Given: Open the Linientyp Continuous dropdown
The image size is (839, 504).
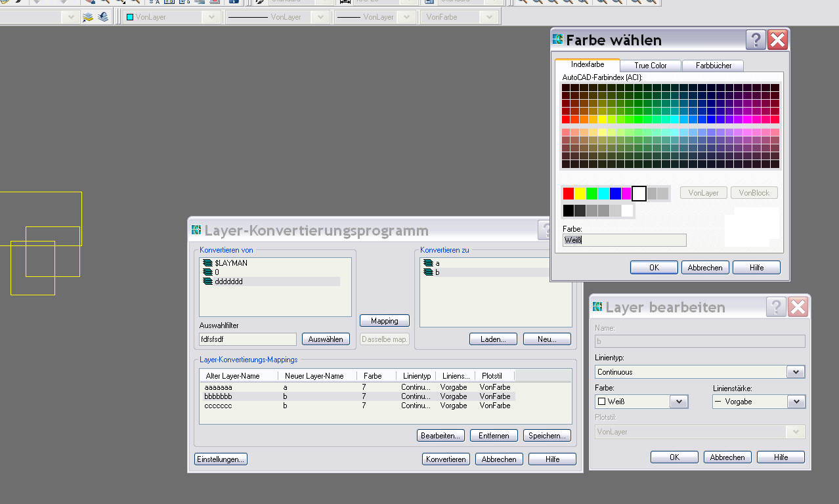Looking at the screenshot, I should coord(795,372).
